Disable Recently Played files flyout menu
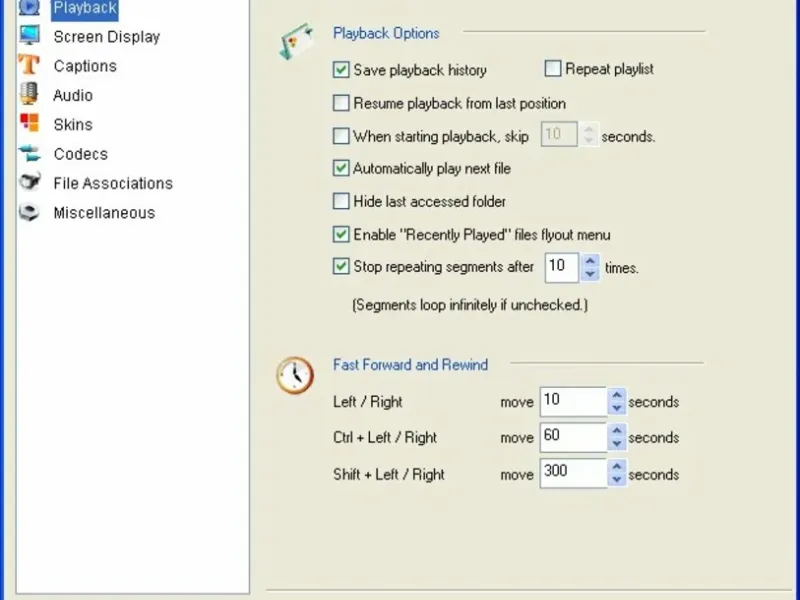Viewport: 800px width, 600px height. 341,234
